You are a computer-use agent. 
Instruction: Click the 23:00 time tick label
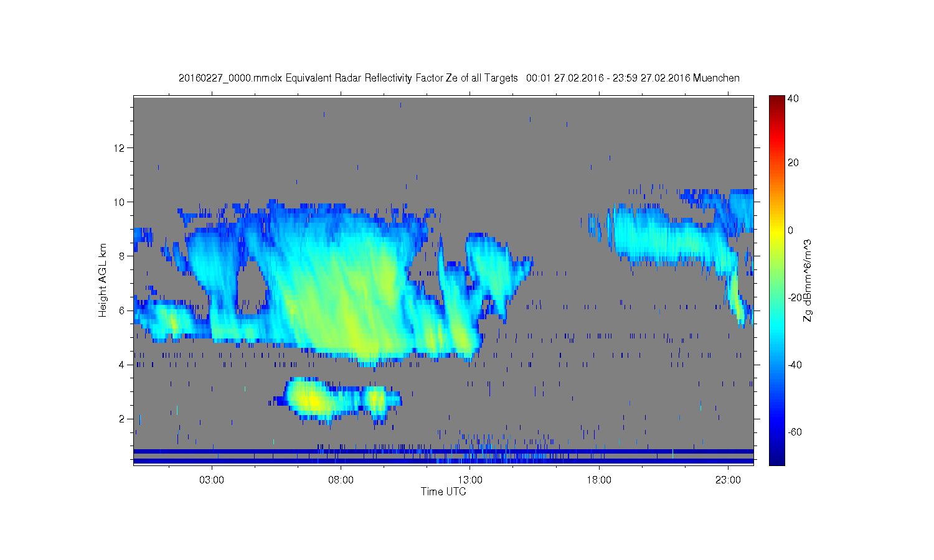point(729,480)
